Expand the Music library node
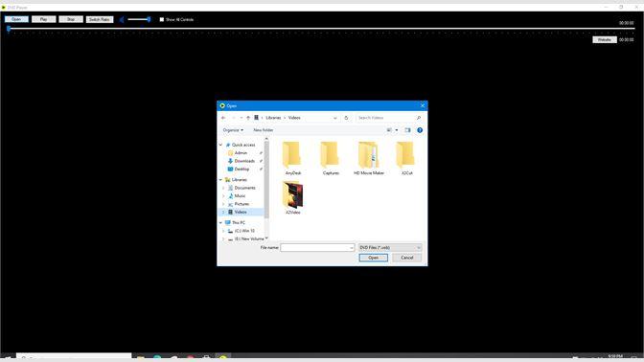The image size is (644, 362). tap(224, 196)
